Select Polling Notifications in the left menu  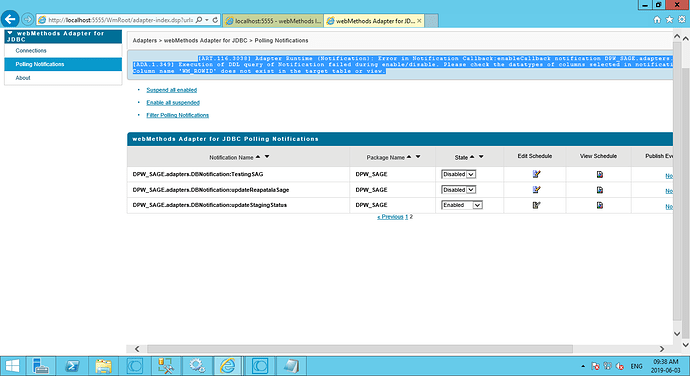pyautogui.click(x=40, y=64)
